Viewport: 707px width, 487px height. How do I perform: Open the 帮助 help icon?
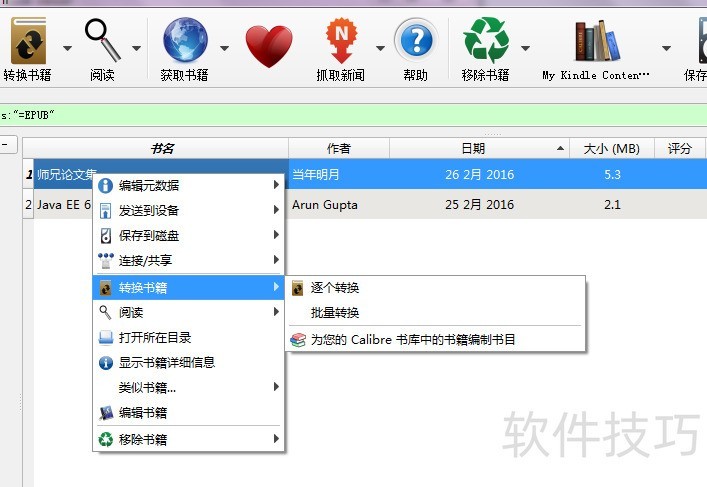point(415,43)
